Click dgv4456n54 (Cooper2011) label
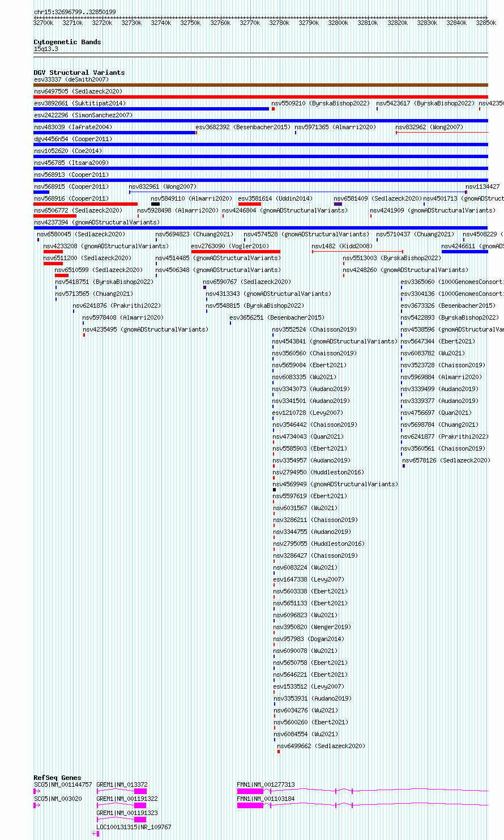The width and height of the screenshot is (504, 840). 73,139
